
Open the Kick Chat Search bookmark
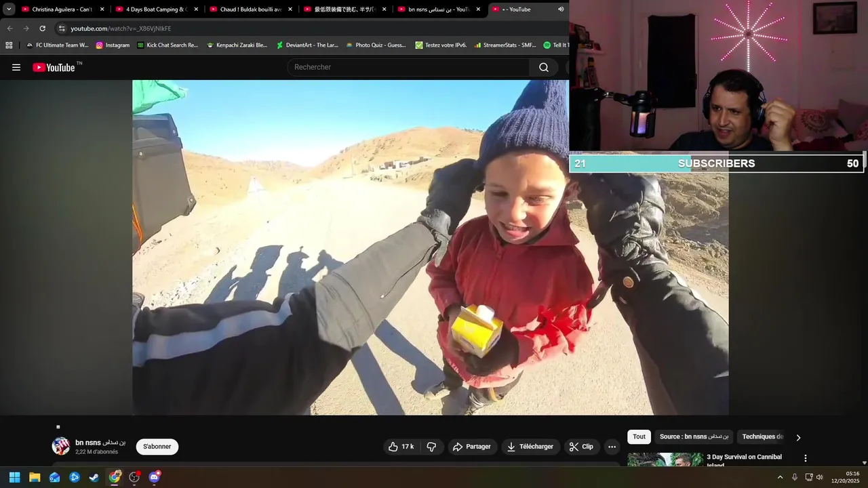tap(167, 45)
